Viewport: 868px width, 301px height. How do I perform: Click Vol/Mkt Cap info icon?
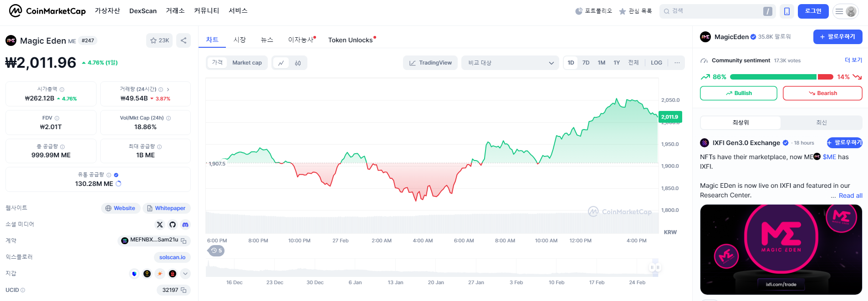168,118
